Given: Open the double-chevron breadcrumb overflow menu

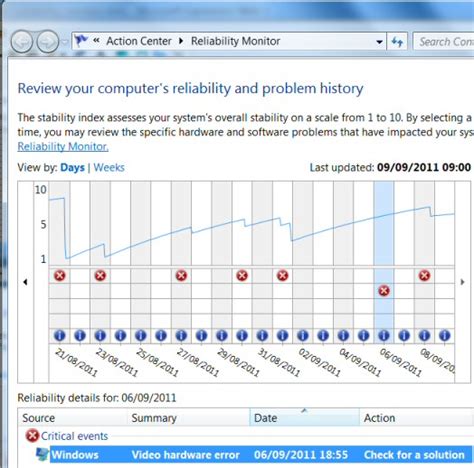Looking at the screenshot, I should tap(96, 41).
